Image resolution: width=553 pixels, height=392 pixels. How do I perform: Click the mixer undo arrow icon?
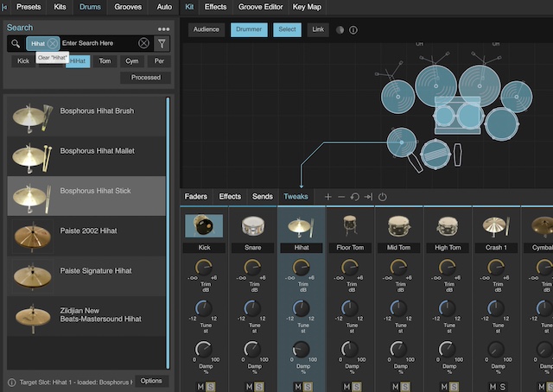point(354,197)
